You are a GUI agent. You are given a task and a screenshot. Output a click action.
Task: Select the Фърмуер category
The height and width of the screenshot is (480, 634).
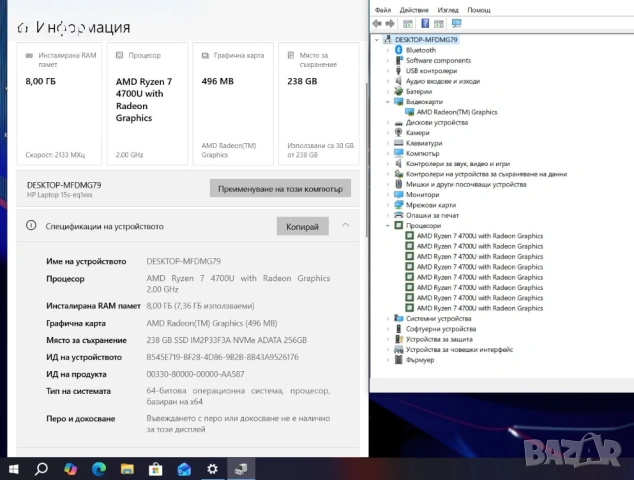[420, 360]
